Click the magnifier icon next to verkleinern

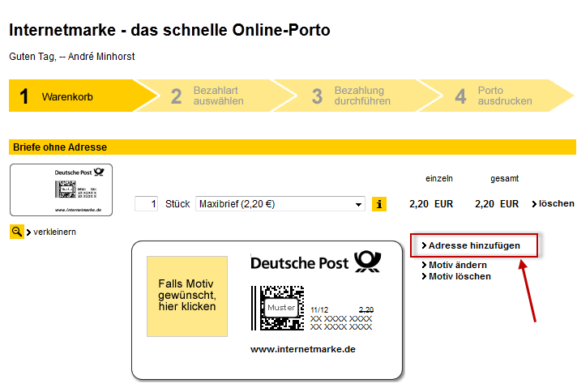(x=16, y=232)
